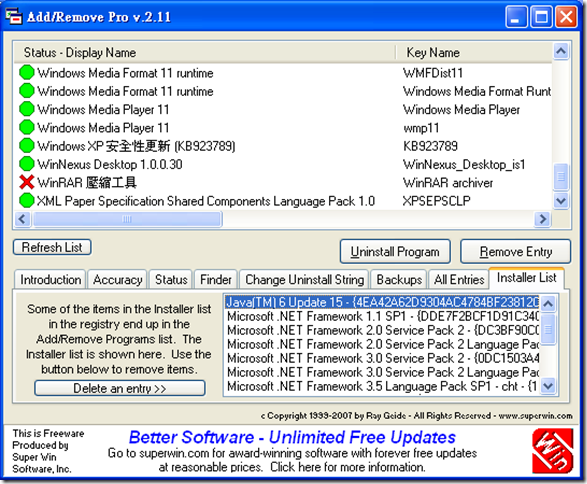This screenshot has height=484, width=587.
Task: Click the Key Name column header
Action: click(x=474, y=52)
